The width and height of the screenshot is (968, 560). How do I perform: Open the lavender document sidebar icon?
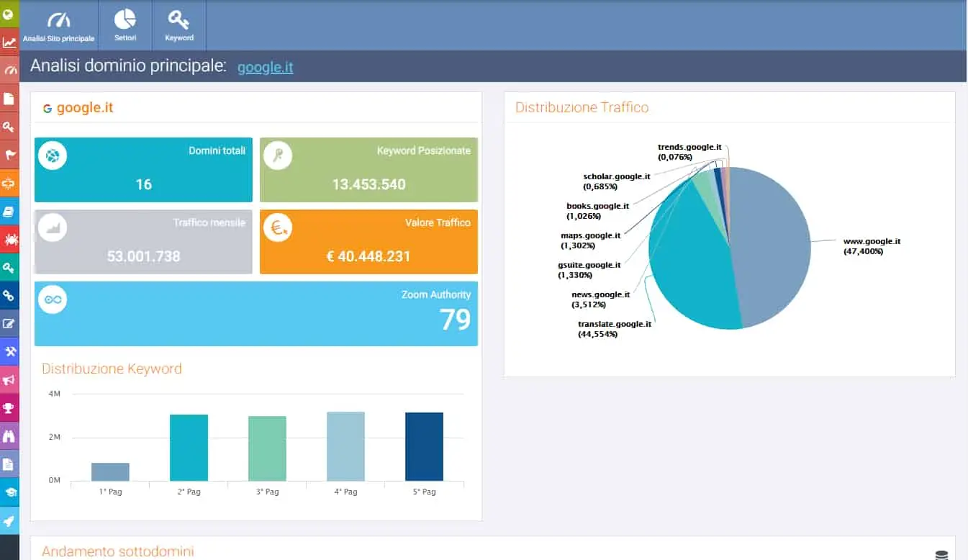point(9,464)
